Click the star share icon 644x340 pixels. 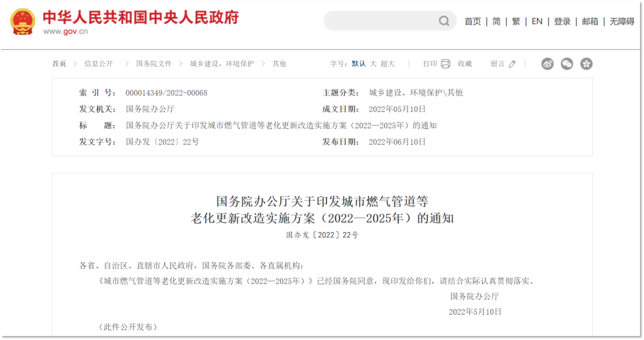(x=587, y=63)
